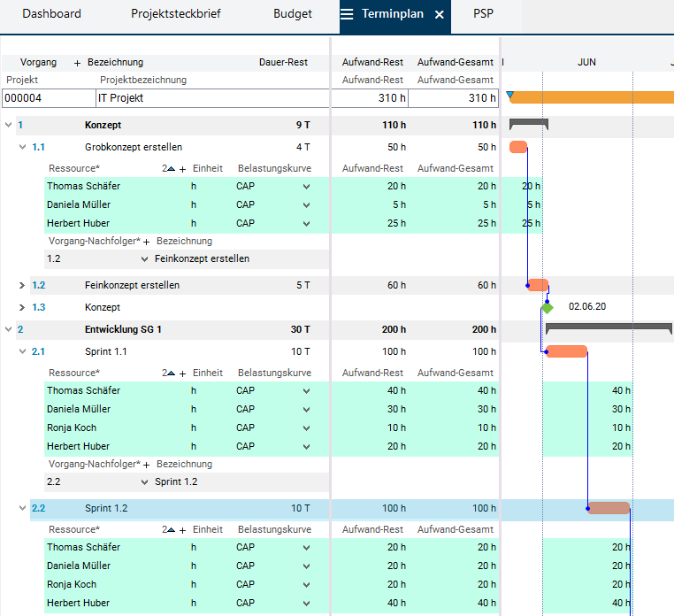674x616 pixels.
Task: Open Belastungskurve dropdown for Ronja Koch in Sprint 1.1
Action: [x=307, y=427]
